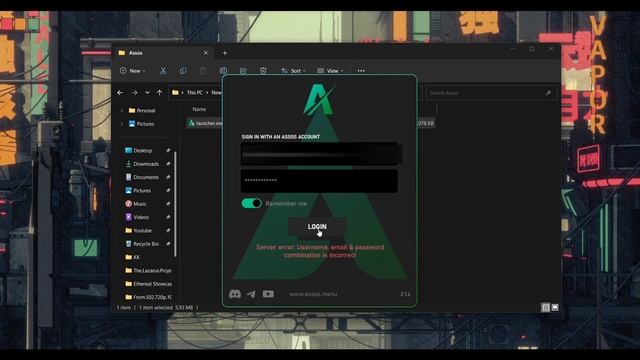Screen dimensions: 640x360
Task: Add a new Explorer tab
Action: 225,53
